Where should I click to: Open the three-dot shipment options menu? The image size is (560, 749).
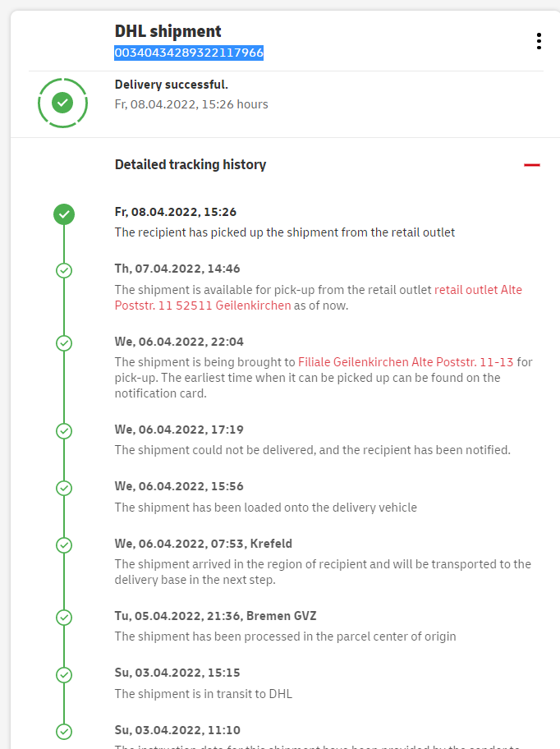click(539, 41)
